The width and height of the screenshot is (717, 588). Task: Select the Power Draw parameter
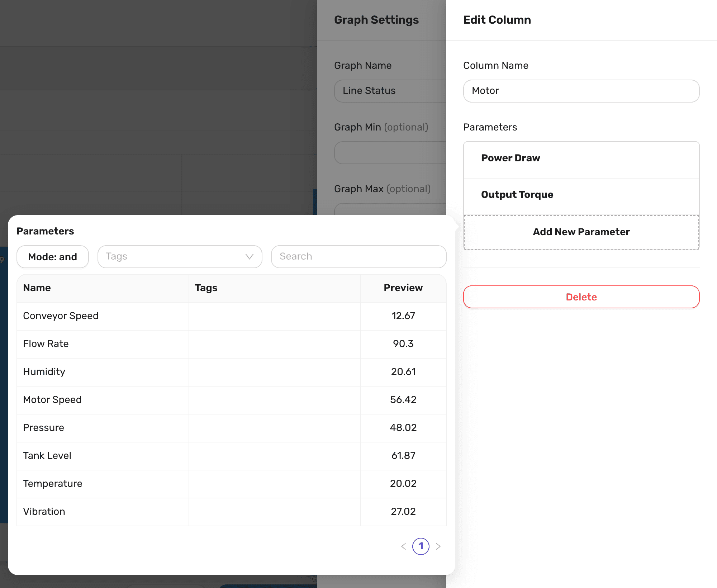click(x=581, y=160)
